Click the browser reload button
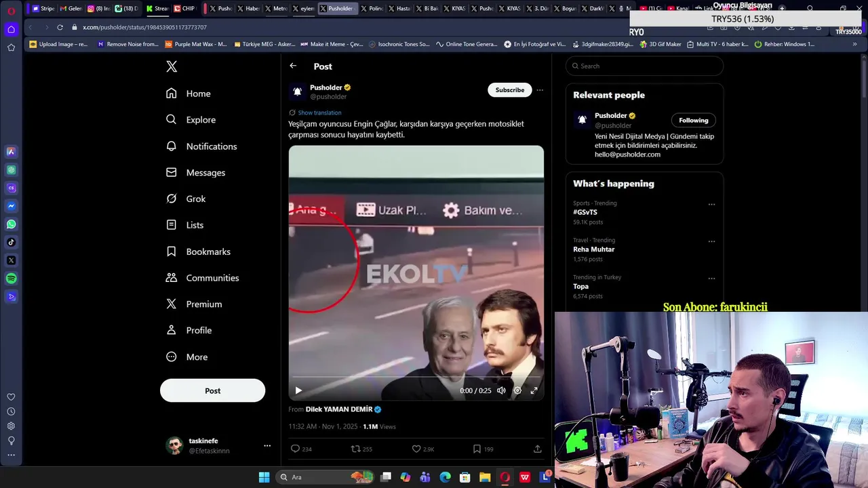868x488 pixels. [60, 27]
